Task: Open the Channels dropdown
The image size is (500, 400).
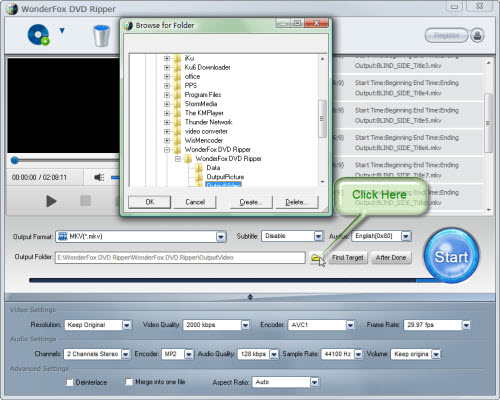Action: click(125, 354)
